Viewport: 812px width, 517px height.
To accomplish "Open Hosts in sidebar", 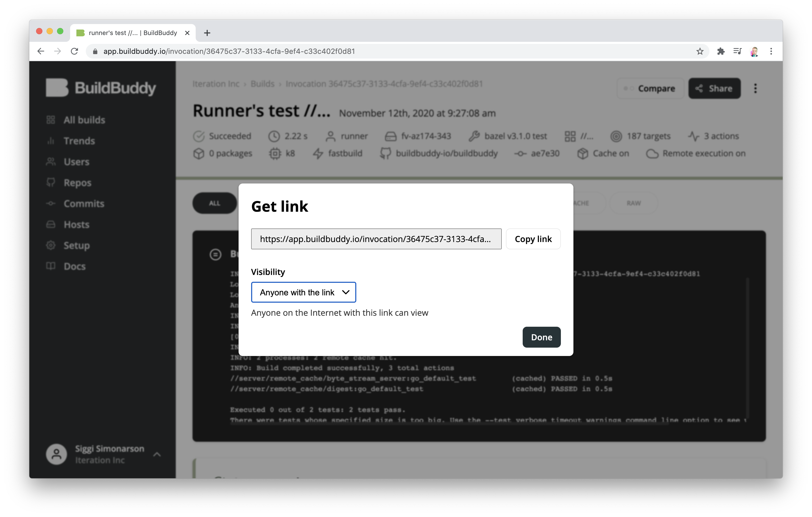I will coord(68,225).
